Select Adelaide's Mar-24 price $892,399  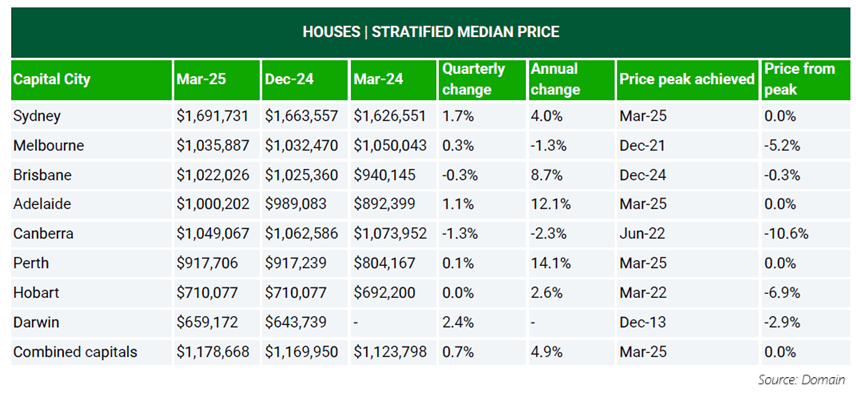[x=384, y=205]
